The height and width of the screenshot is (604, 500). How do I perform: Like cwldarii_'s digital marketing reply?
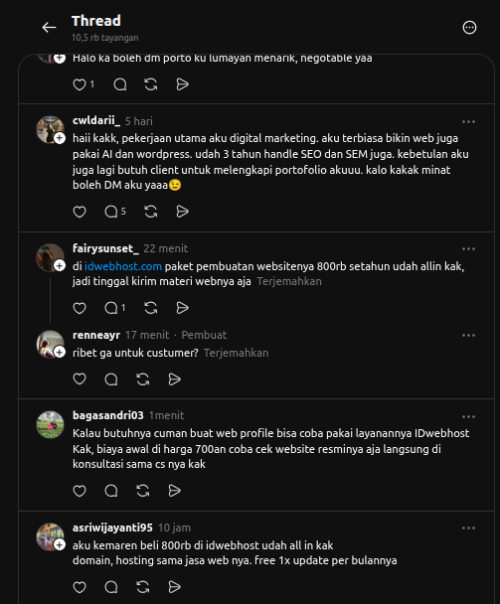(79, 211)
